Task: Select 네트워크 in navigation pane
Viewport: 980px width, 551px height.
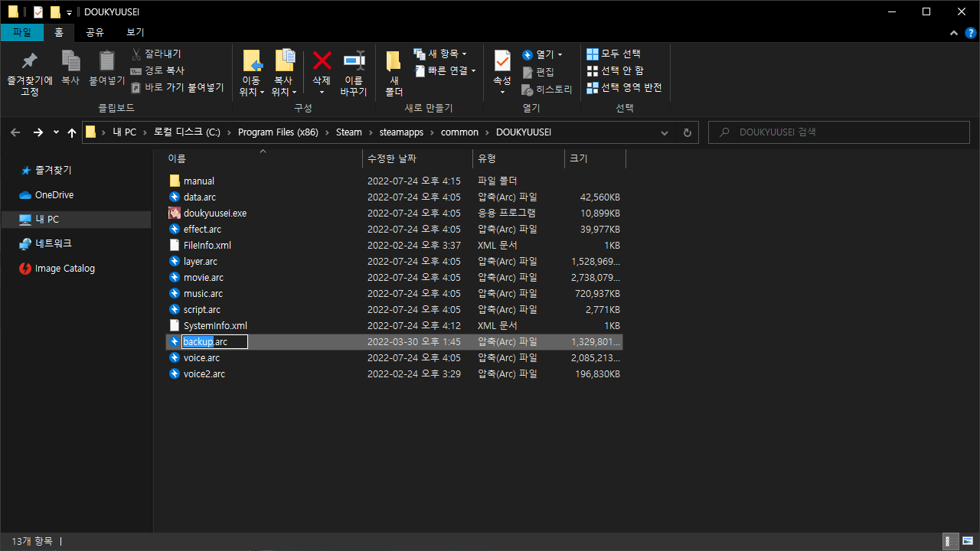Action: tap(53, 243)
